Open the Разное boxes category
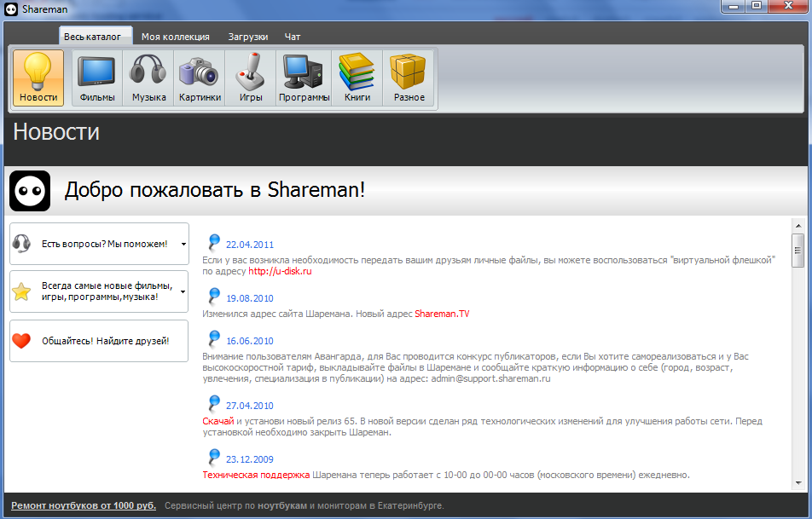The height and width of the screenshot is (519, 812). point(409,78)
